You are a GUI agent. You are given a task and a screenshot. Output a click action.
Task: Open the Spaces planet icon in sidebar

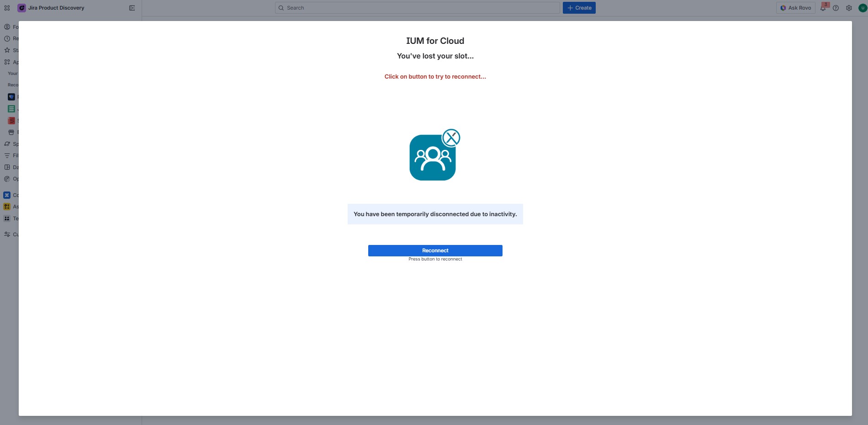(x=7, y=144)
